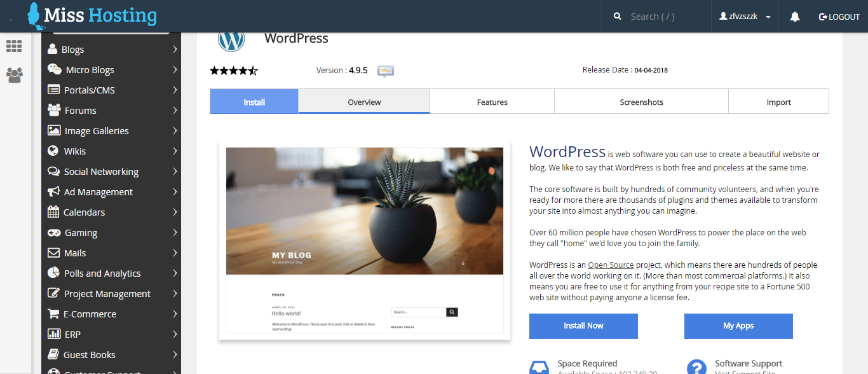
Task: Open the version changelog comment icon
Action: pyautogui.click(x=386, y=71)
